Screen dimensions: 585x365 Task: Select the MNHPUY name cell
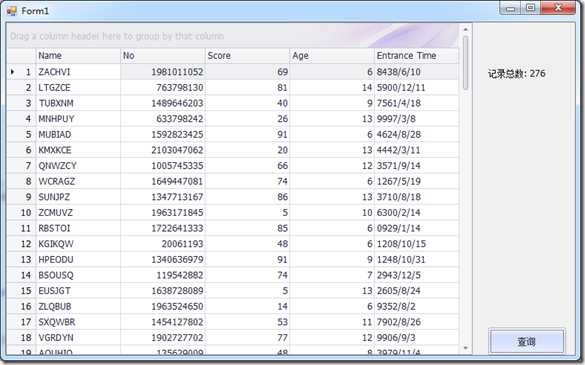click(78, 119)
